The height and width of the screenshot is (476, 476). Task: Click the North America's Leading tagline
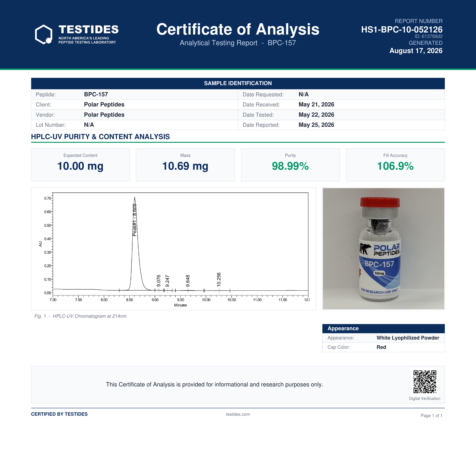pyautogui.click(x=87, y=40)
